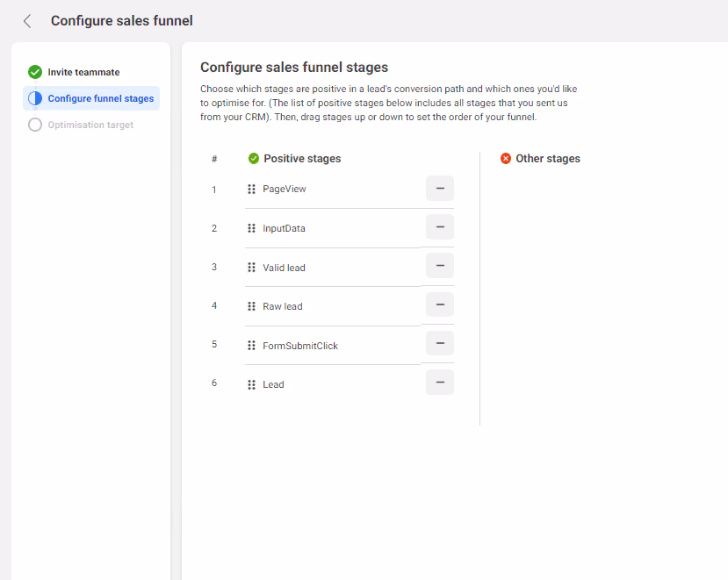Select the Raw lead stage name
This screenshot has height=580, width=728.
pyautogui.click(x=282, y=307)
